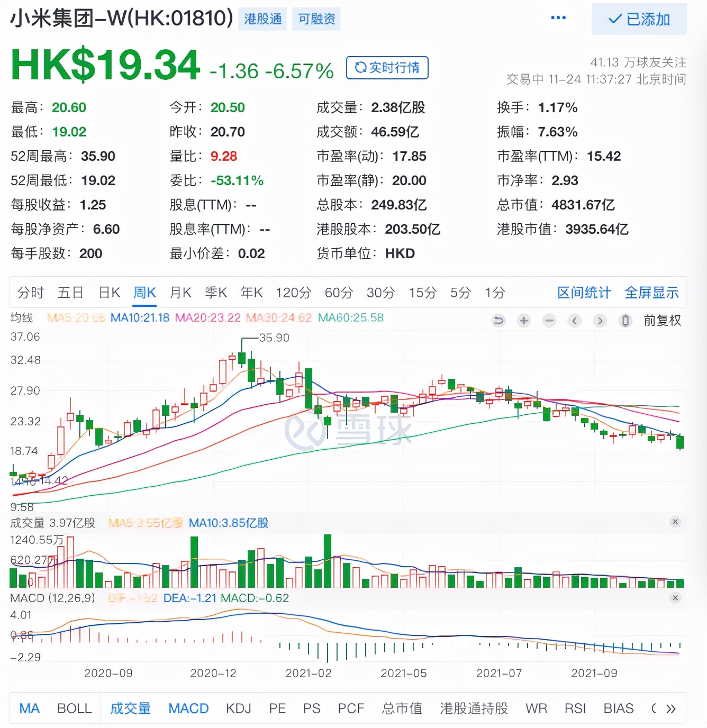Switch to the 1分 interval tab
707x728 pixels.
pos(495,293)
